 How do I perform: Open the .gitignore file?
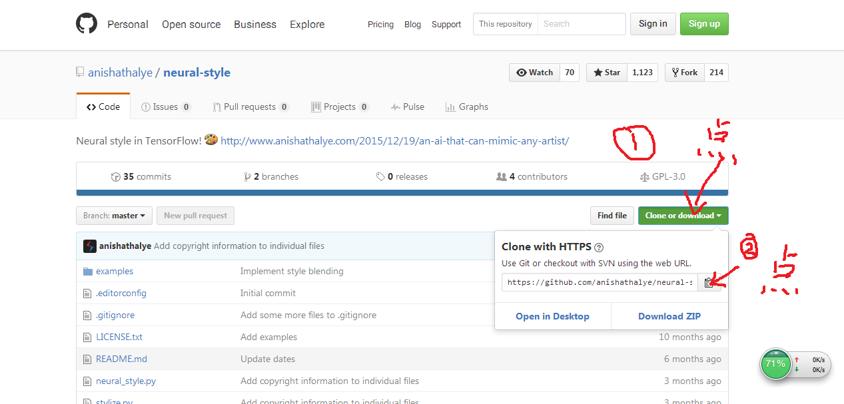point(115,315)
